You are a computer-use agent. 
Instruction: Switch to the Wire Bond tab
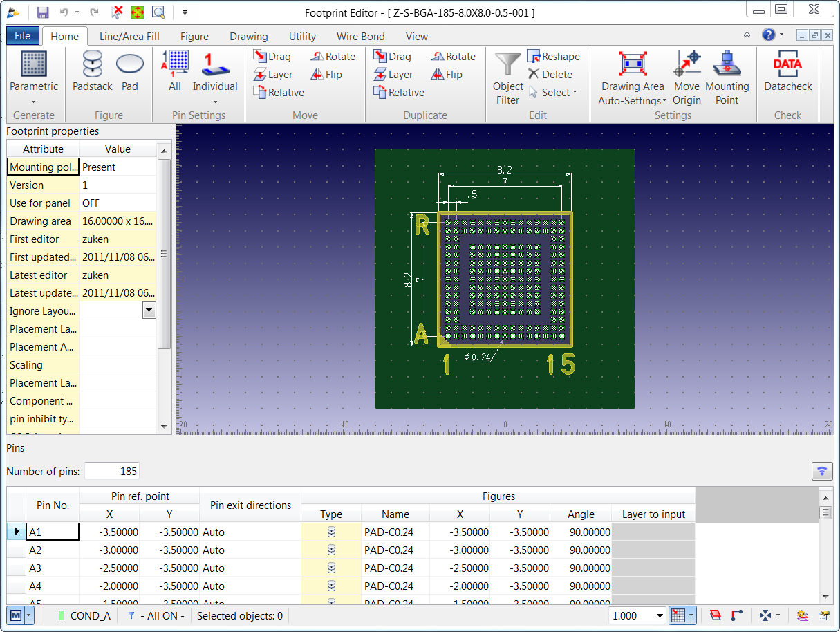point(360,36)
